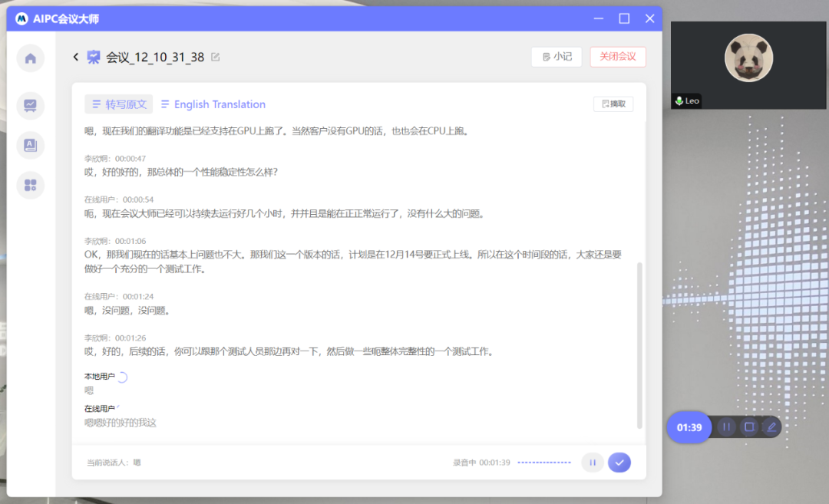Click the sentence mentioning GPU上跑了
Viewport: 829px width, 504px height.
click(x=277, y=131)
